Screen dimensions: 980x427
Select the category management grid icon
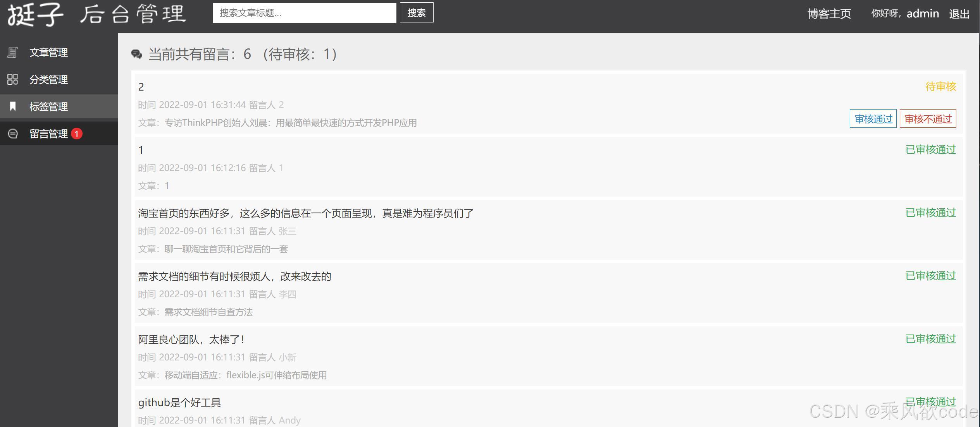pyautogui.click(x=13, y=79)
